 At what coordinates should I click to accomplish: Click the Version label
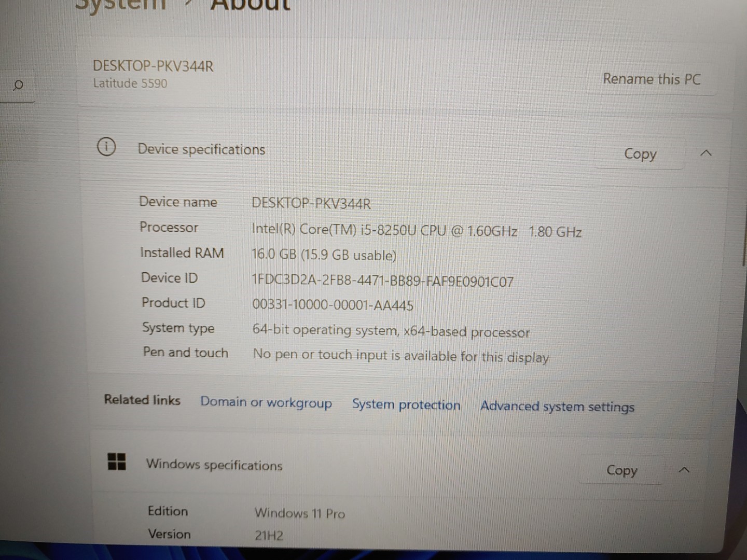[169, 534]
